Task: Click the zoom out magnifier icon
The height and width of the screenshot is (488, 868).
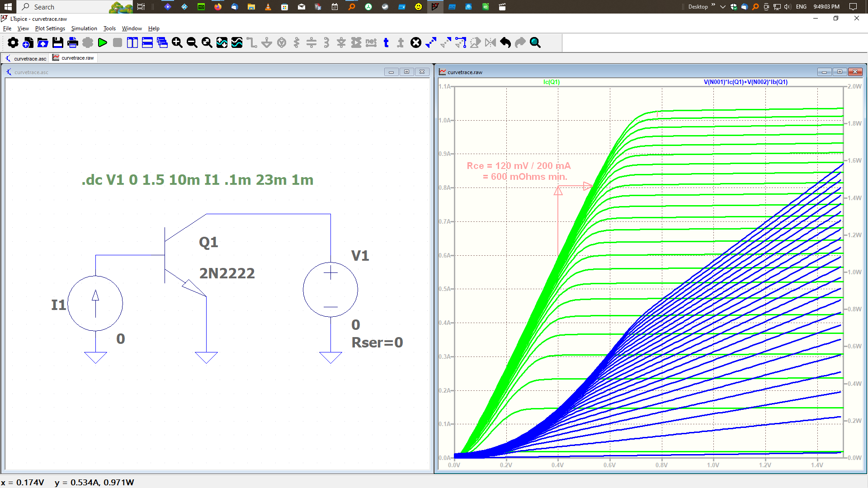Action: [192, 42]
